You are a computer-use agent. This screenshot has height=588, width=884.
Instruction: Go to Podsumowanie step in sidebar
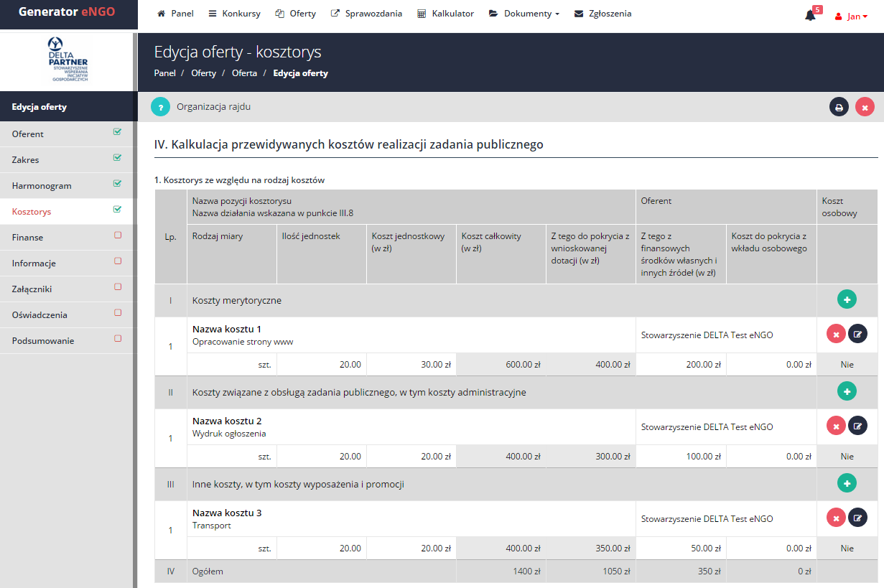point(66,341)
